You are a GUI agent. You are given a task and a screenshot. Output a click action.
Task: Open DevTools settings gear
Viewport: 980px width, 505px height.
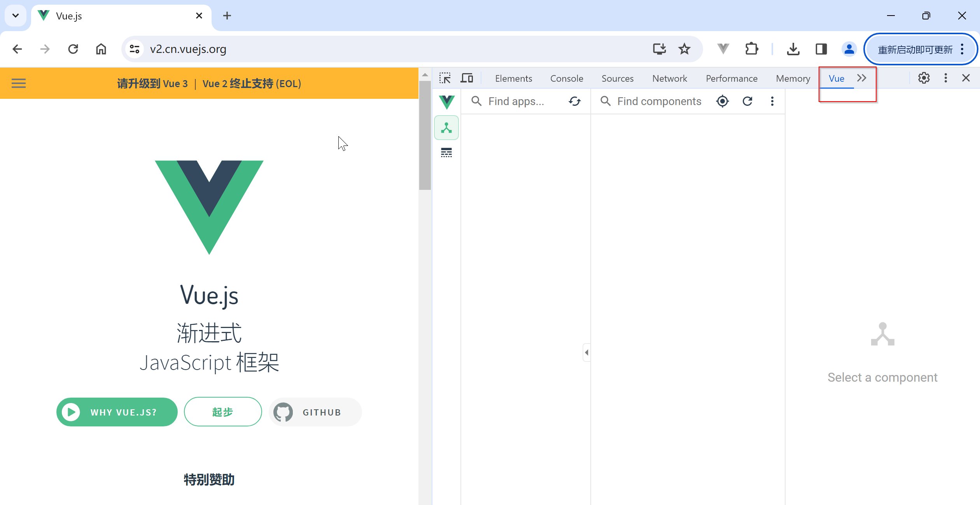(924, 78)
